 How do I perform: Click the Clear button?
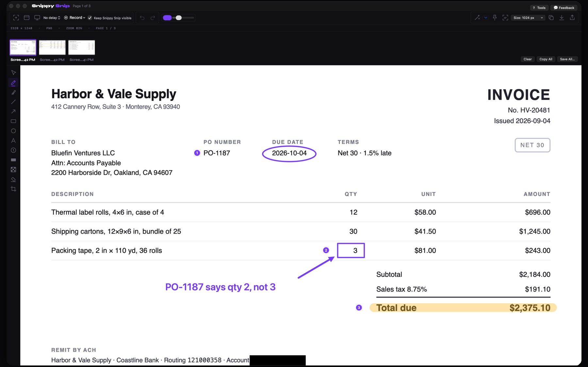[x=528, y=59]
